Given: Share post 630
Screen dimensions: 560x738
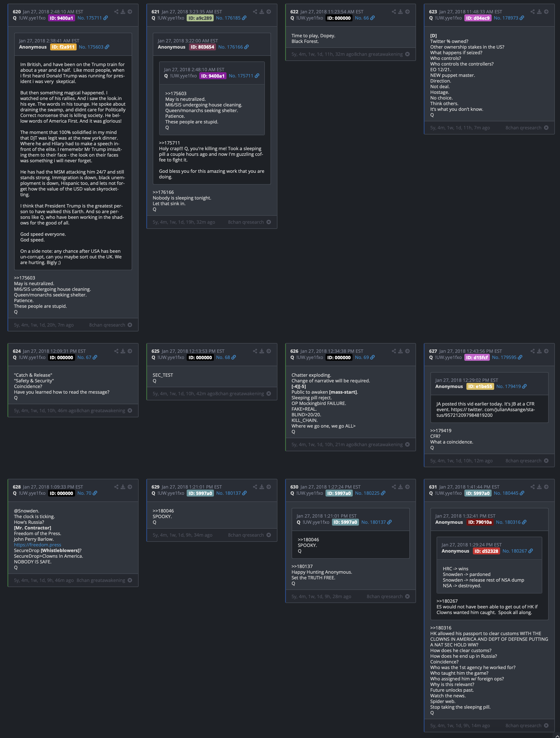Looking at the screenshot, I should coord(394,487).
